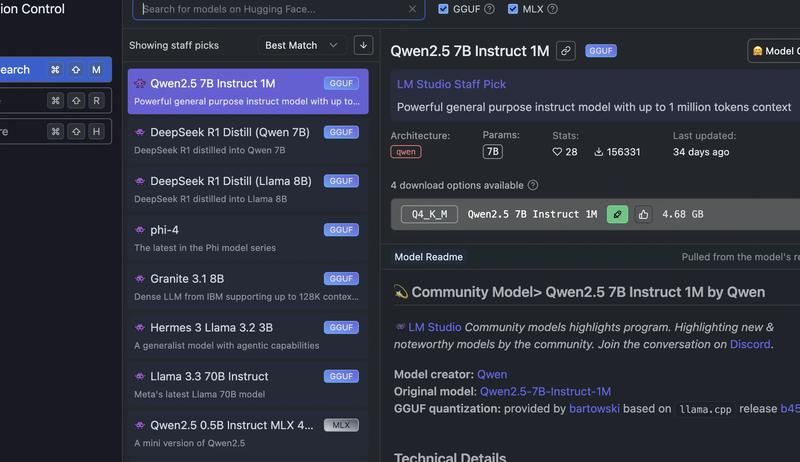
Task: Open the Discord link in the readme
Action: point(750,345)
